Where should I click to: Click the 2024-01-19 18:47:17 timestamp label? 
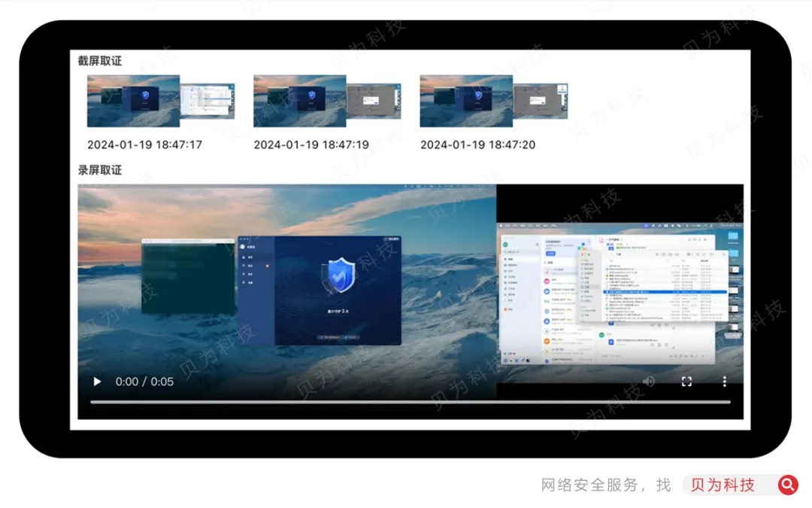[144, 144]
